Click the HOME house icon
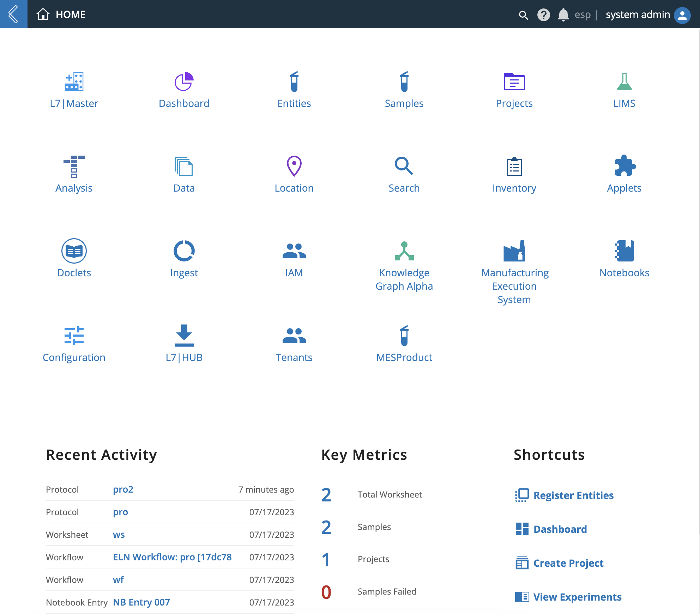This screenshot has height=614, width=700. coord(43,14)
